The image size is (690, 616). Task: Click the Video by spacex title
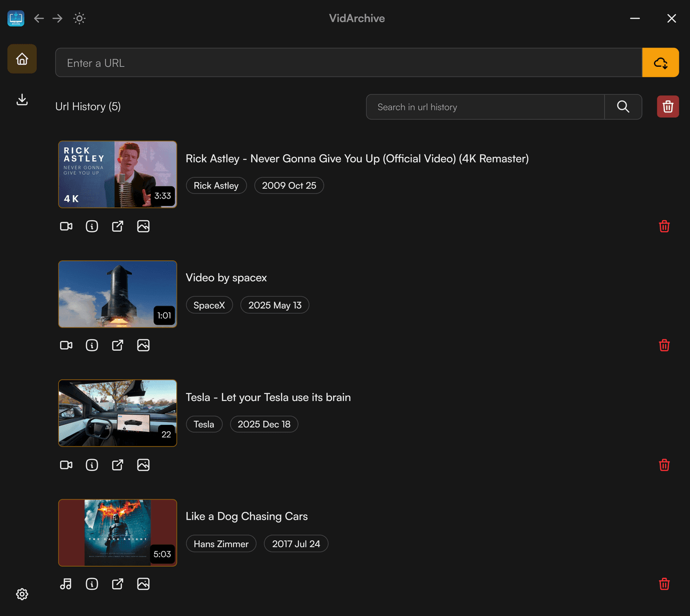(227, 278)
